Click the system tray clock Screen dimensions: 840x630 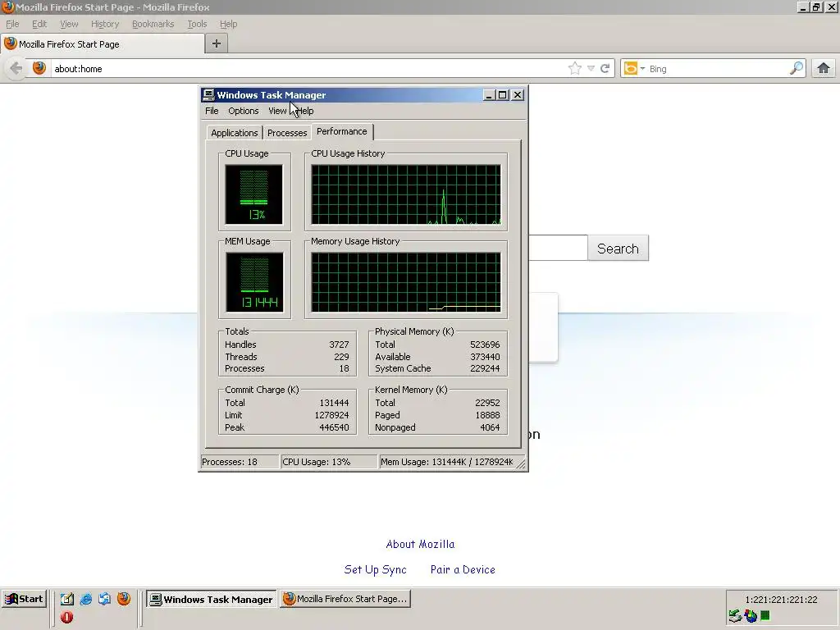[781, 600]
